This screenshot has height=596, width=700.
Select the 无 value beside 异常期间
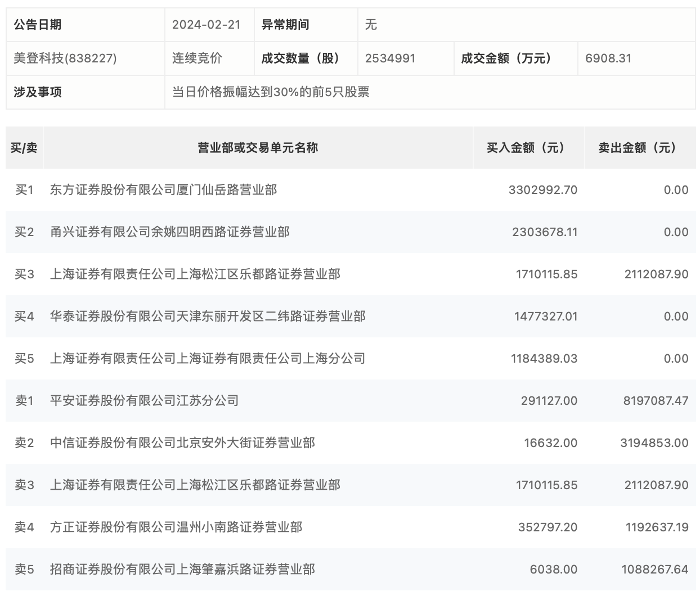click(371, 25)
